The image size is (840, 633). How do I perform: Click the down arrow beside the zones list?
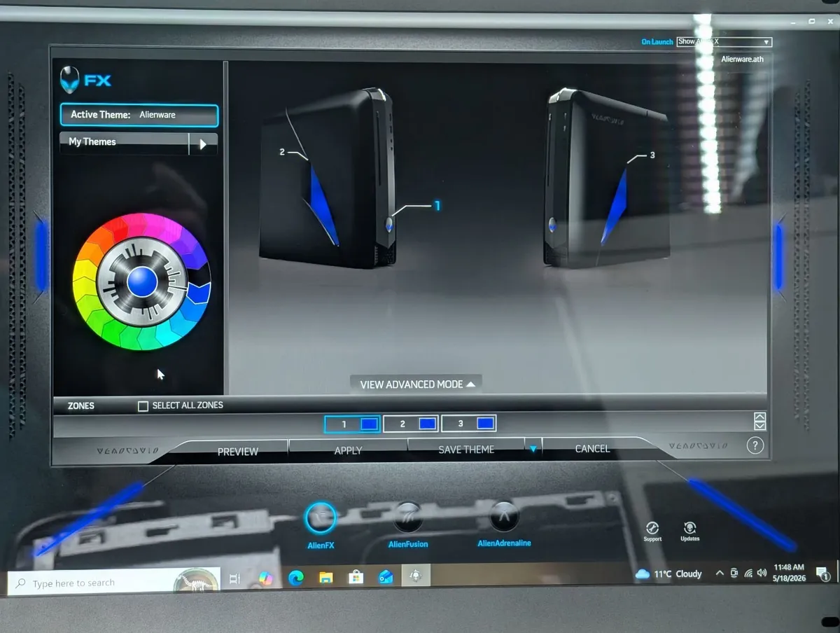pos(759,426)
